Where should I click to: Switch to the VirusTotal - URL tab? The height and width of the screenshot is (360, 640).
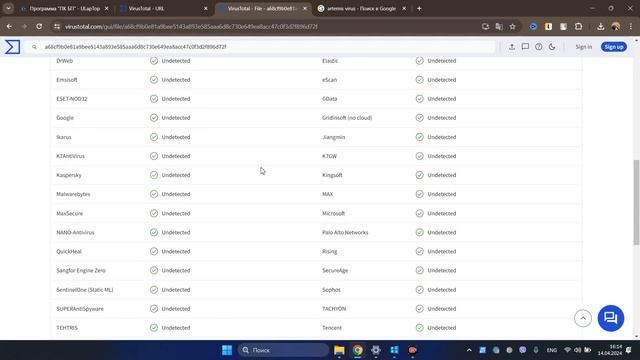[163, 8]
